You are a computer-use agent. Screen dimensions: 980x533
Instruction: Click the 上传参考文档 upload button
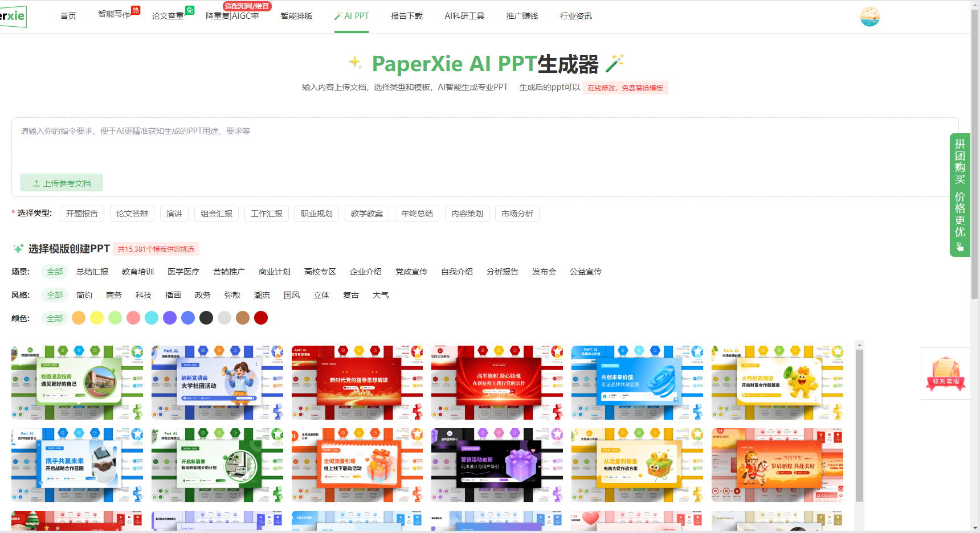coord(62,183)
